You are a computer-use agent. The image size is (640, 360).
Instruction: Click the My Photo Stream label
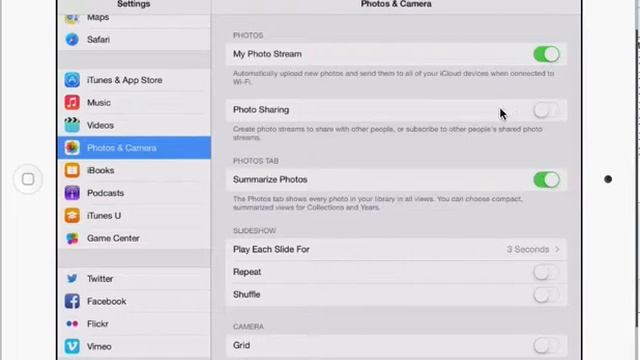267,54
